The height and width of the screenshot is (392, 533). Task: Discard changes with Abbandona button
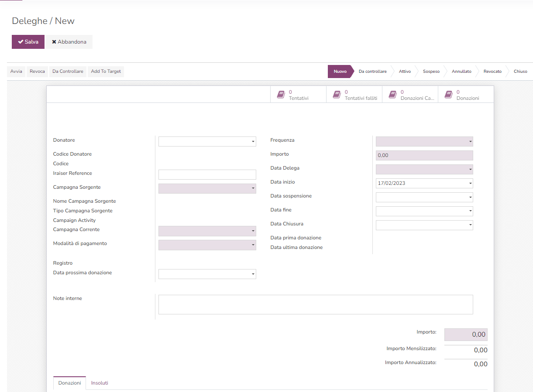click(69, 42)
